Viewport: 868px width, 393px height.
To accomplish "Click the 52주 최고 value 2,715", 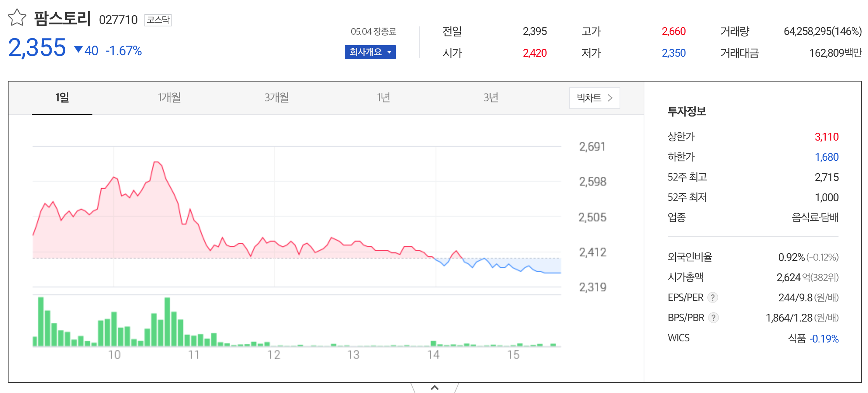I will click(x=827, y=177).
